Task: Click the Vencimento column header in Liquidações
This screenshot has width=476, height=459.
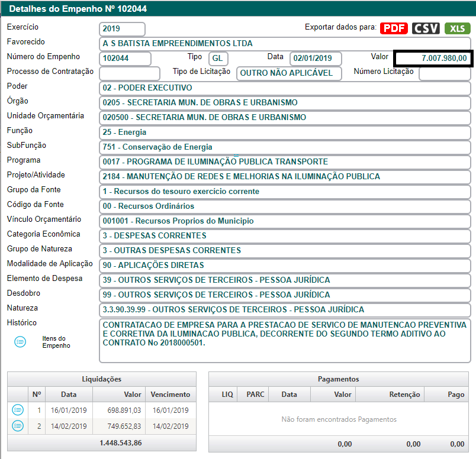Action: [171, 395]
